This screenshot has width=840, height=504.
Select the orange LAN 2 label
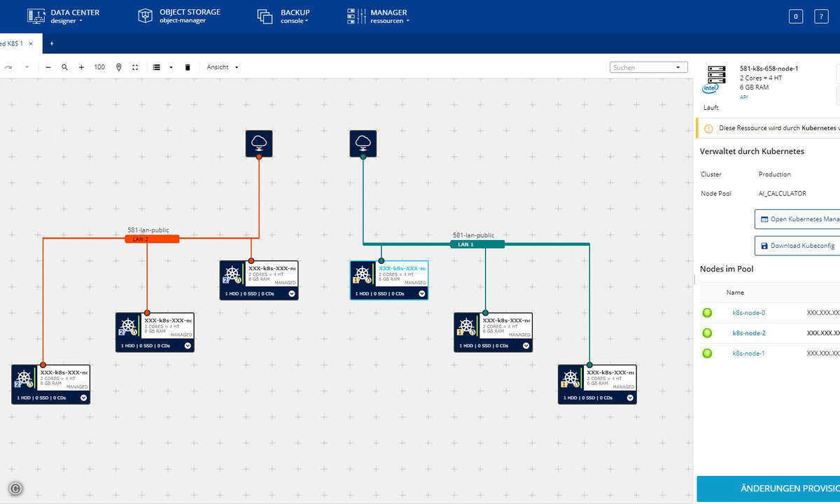152,239
